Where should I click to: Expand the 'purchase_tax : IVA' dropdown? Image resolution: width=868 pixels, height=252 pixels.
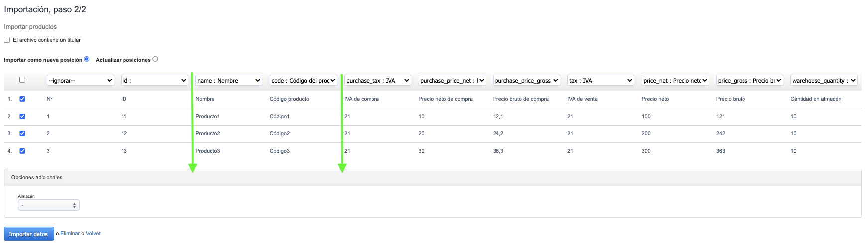pyautogui.click(x=377, y=80)
